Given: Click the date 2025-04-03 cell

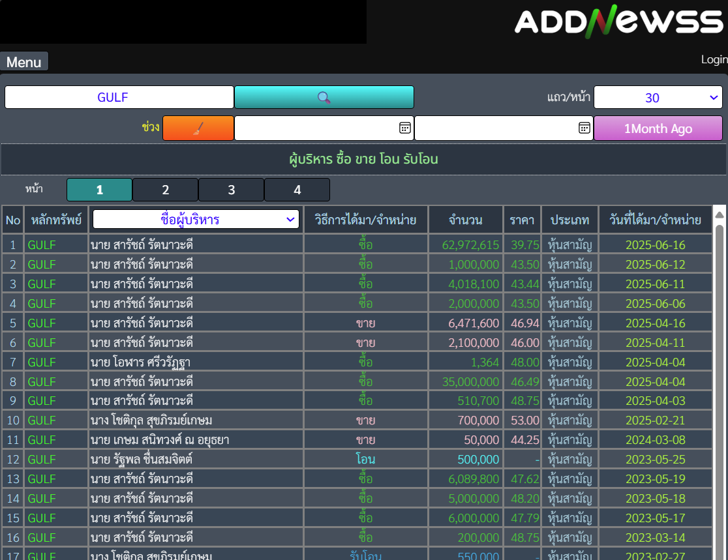Looking at the screenshot, I should (x=655, y=400).
